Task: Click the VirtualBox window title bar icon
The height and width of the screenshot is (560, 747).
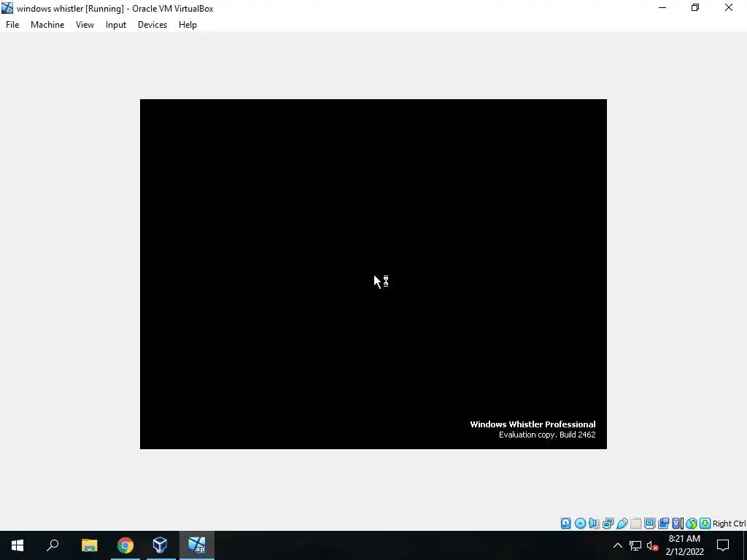Action: coord(7,8)
